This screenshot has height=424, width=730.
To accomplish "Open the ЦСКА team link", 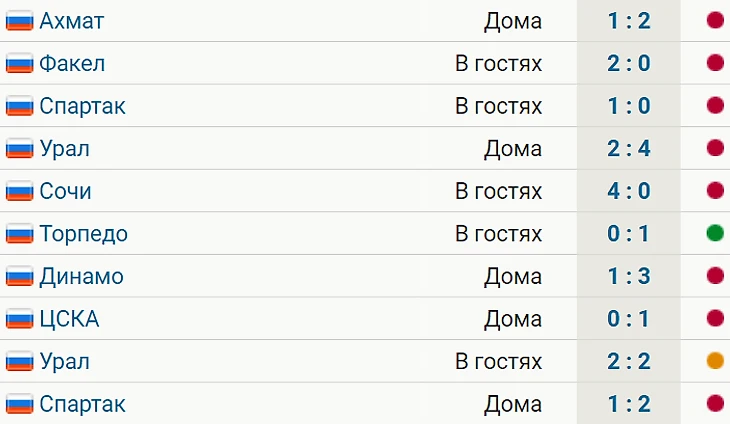I will 69,320.
